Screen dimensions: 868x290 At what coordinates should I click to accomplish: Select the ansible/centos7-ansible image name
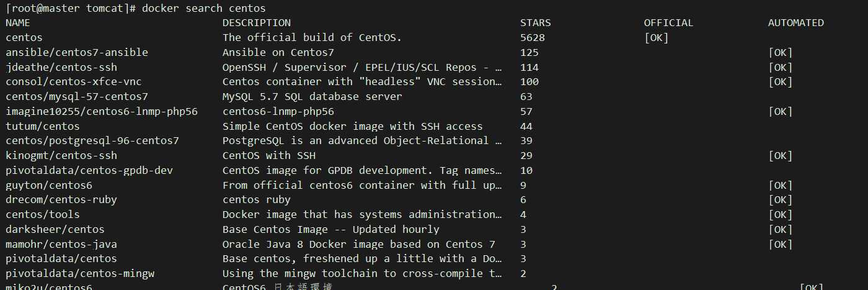point(77,52)
